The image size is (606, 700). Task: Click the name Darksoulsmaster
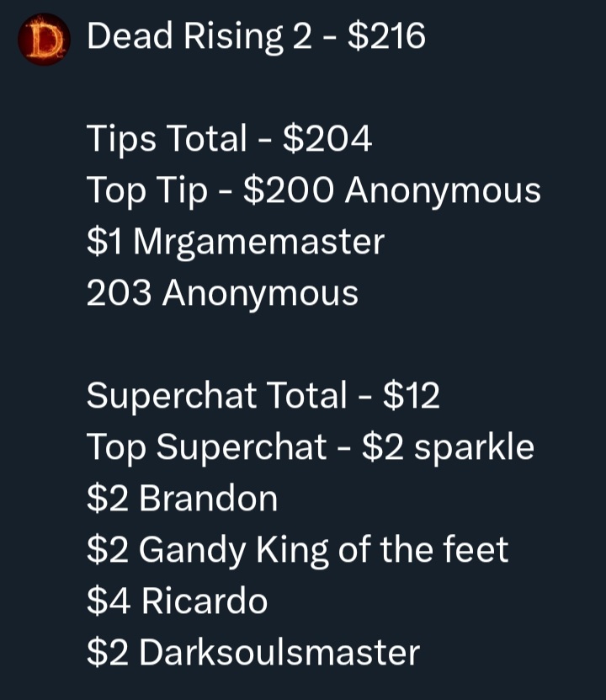pyautogui.click(x=279, y=652)
